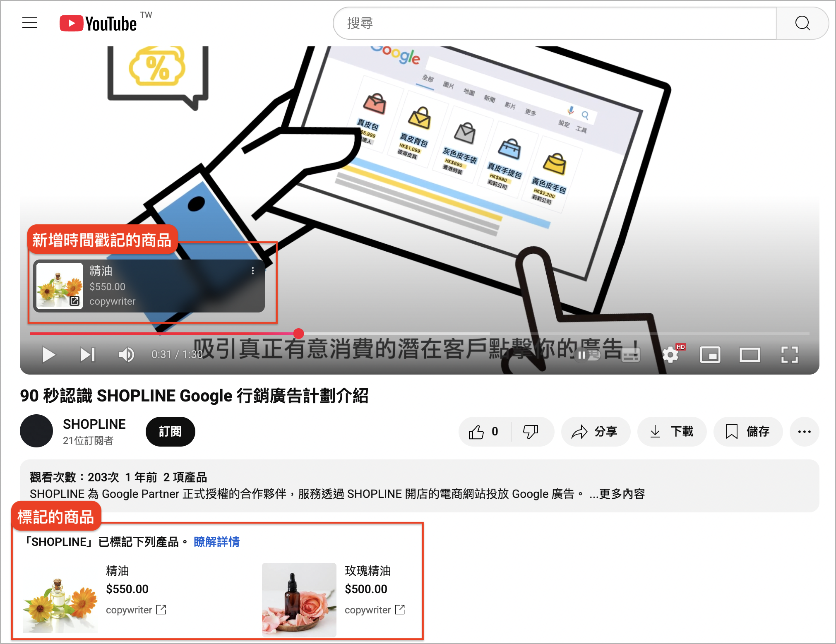Click the 精油 overlay product title
836x644 pixels.
point(101,271)
